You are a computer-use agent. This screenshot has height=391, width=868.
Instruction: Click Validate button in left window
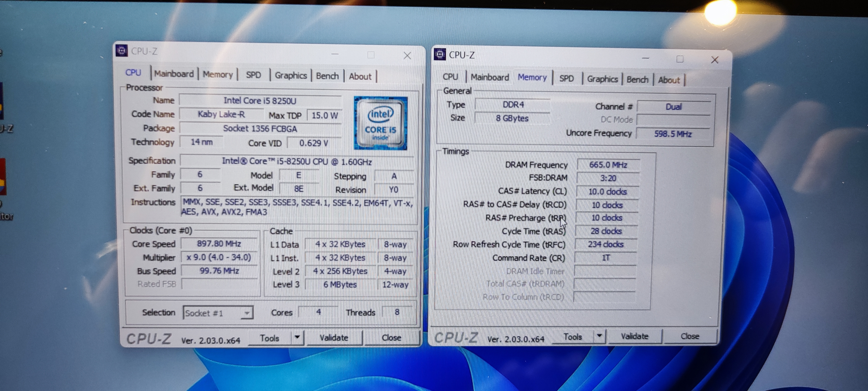coord(334,338)
